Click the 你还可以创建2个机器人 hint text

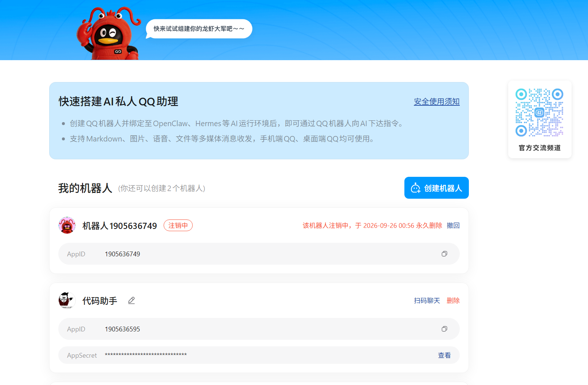click(162, 188)
